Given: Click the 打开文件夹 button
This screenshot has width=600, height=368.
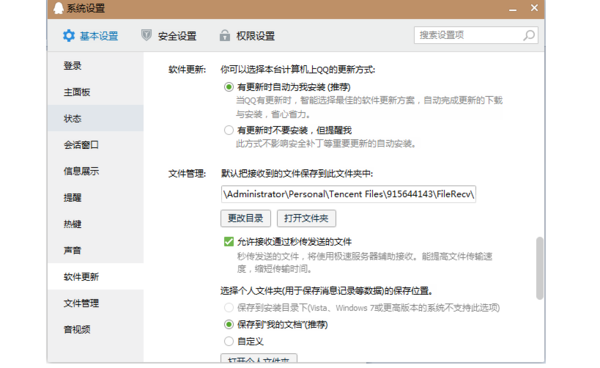Looking at the screenshot, I should (307, 218).
